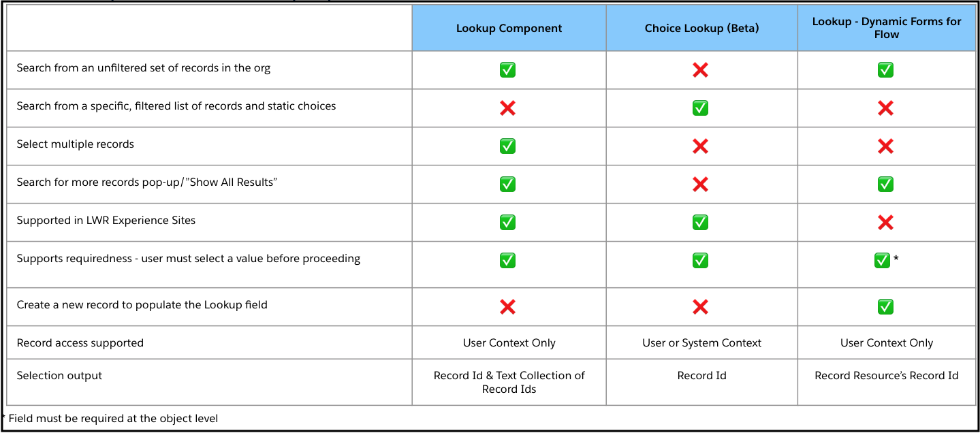980x433 pixels.
Task: Click 'Record Resource's Record Id' cell
Action: tap(886, 376)
